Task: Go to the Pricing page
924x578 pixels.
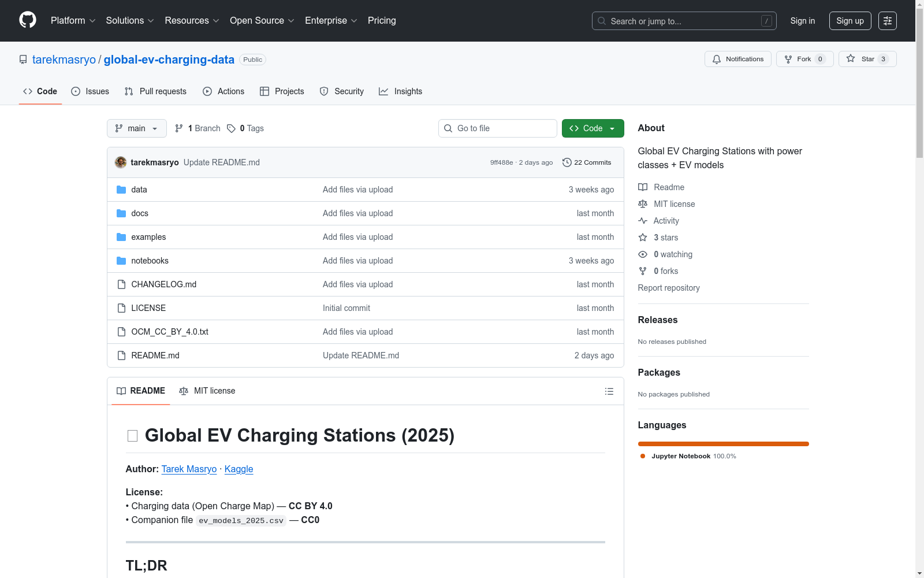Action: point(382,21)
